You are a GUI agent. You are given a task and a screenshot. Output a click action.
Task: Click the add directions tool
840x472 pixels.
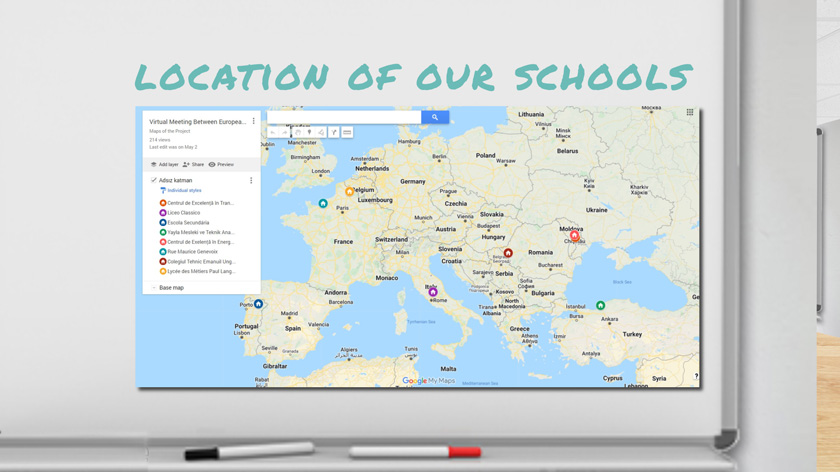(x=334, y=132)
